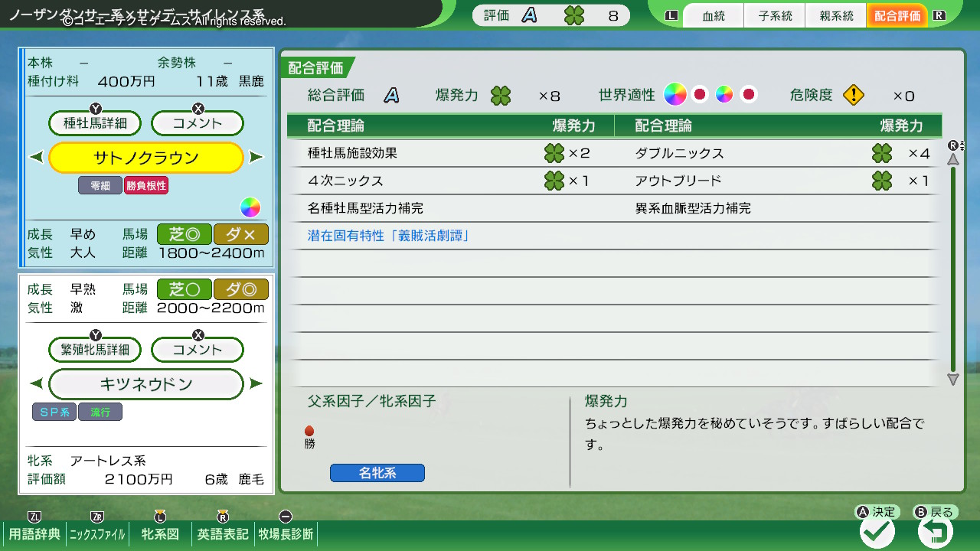Open the 子系統 tab

(775, 15)
